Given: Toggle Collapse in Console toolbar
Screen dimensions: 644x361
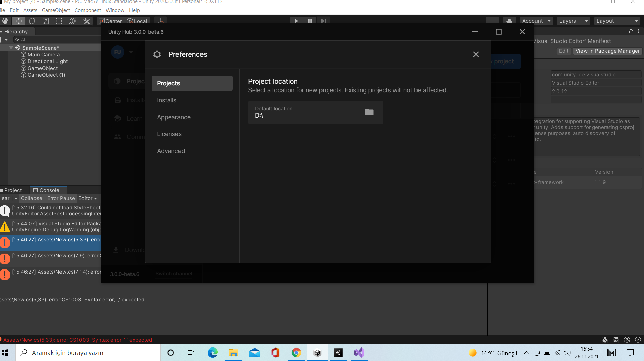Looking at the screenshot, I should coord(31,198).
